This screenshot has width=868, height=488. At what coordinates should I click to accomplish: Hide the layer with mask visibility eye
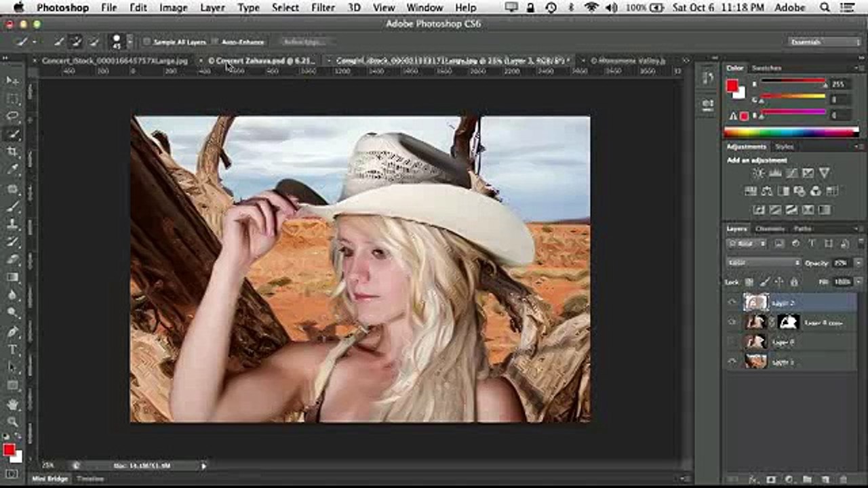click(732, 323)
